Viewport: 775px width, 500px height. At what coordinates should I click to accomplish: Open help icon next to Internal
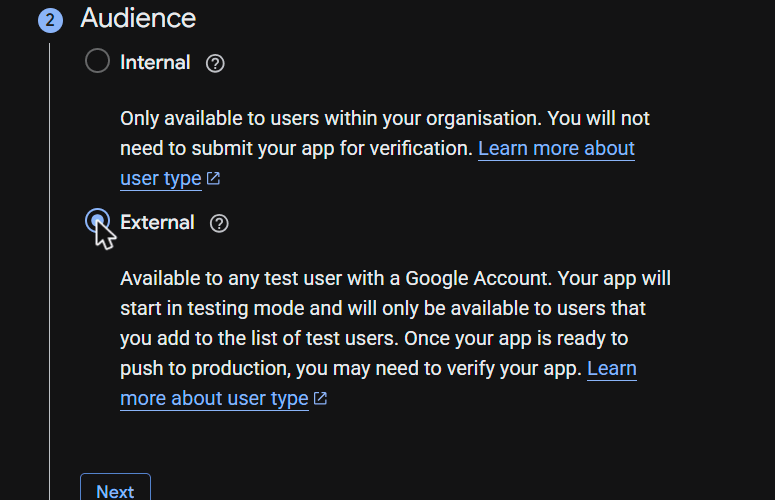(215, 63)
